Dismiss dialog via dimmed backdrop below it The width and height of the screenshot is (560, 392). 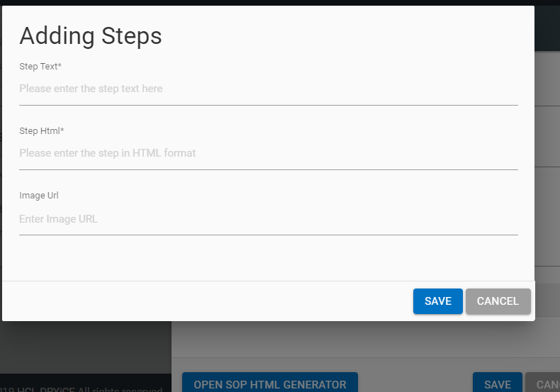85,347
